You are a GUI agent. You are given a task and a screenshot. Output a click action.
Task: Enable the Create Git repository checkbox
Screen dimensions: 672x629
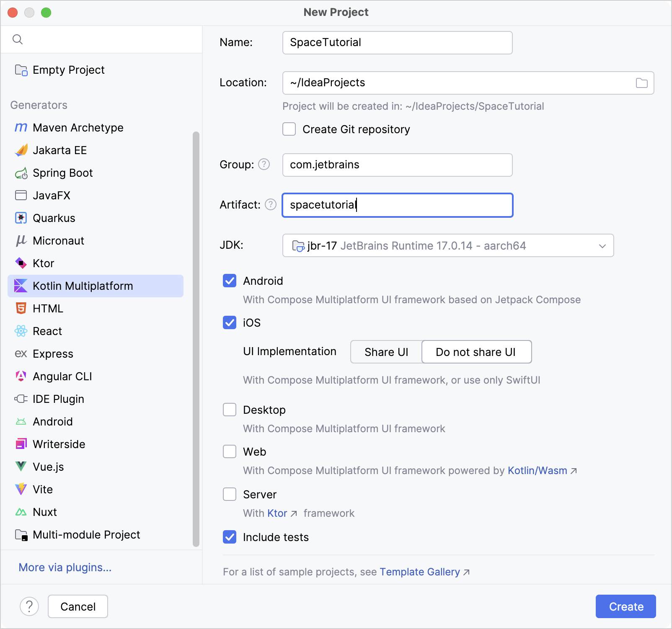(x=289, y=129)
